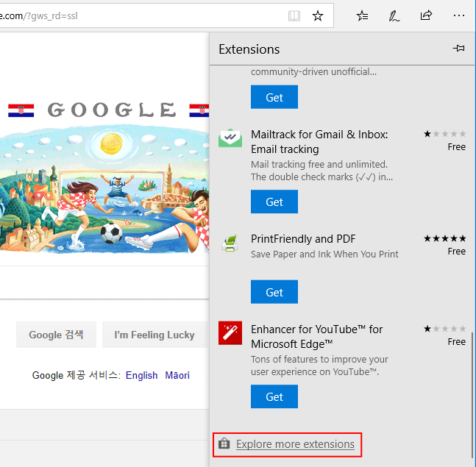Viewport: 476px width, 467px height.
Task: Click the Enhancer for YouTube star rating
Action: [444, 329]
